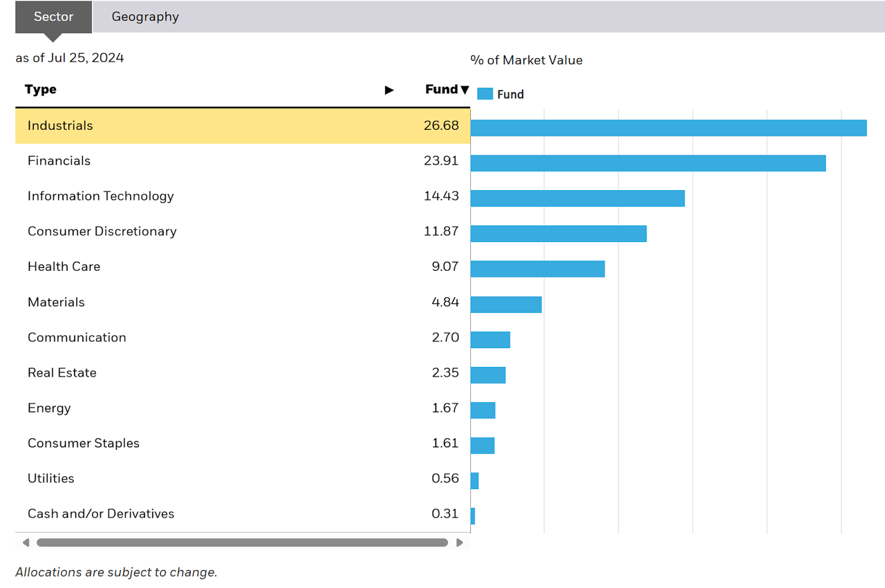Open the Geography tab
The width and height of the screenshot is (885, 588).
coord(145,17)
